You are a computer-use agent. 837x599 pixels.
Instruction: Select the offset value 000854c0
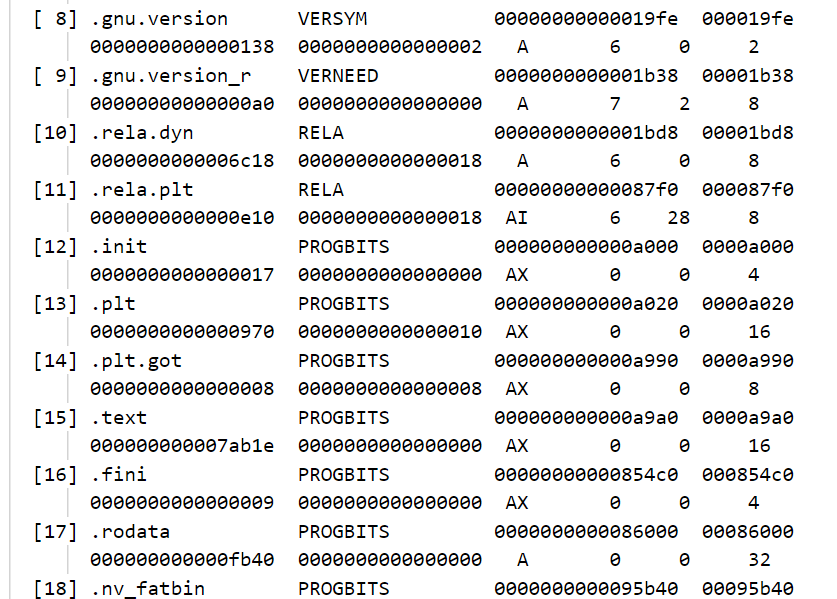748,474
